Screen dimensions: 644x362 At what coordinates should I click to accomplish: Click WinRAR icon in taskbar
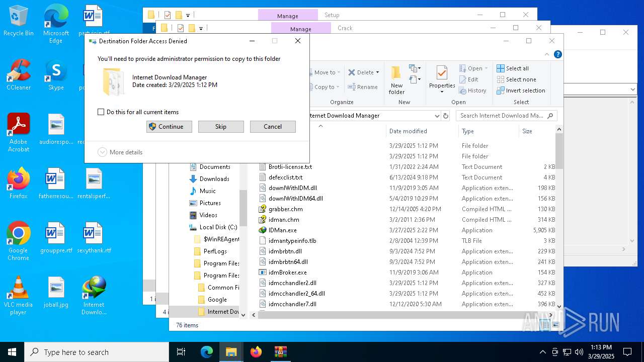coord(280,352)
